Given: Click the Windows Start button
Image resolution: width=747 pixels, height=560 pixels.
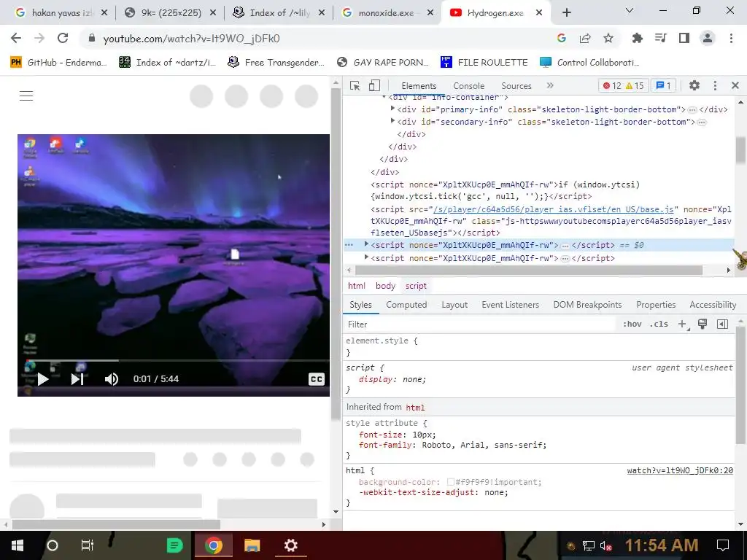Looking at the screenshot, I should (18, 545).
